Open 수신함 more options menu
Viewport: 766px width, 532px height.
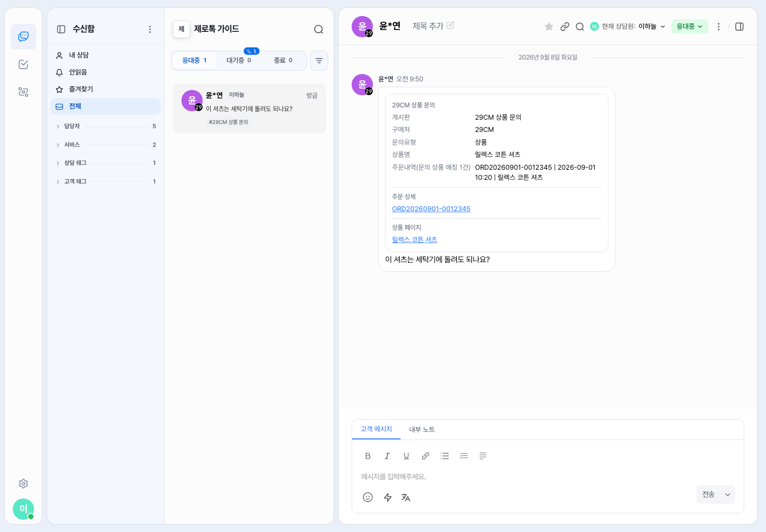150,29
